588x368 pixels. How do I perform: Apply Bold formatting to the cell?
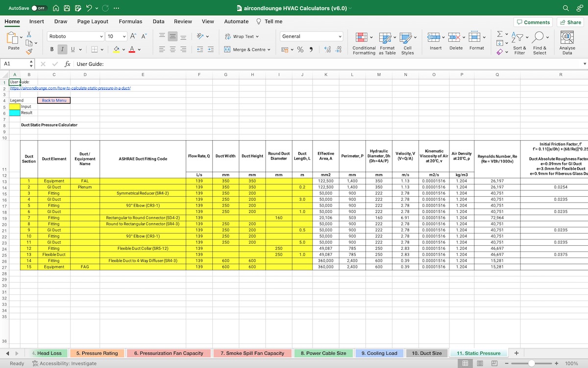coord(52,49)
